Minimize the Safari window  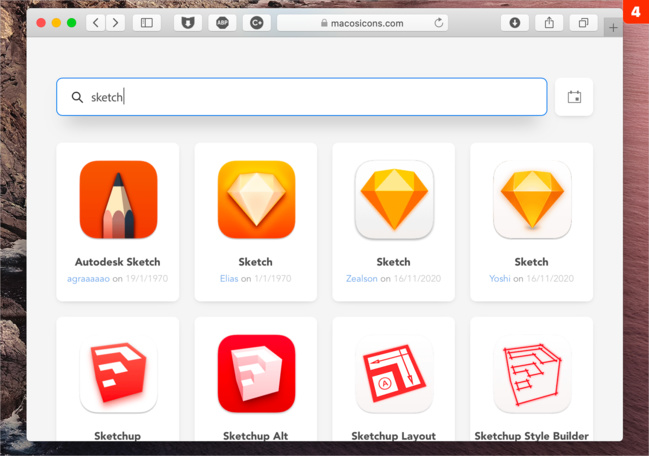(x=56, y=23)
